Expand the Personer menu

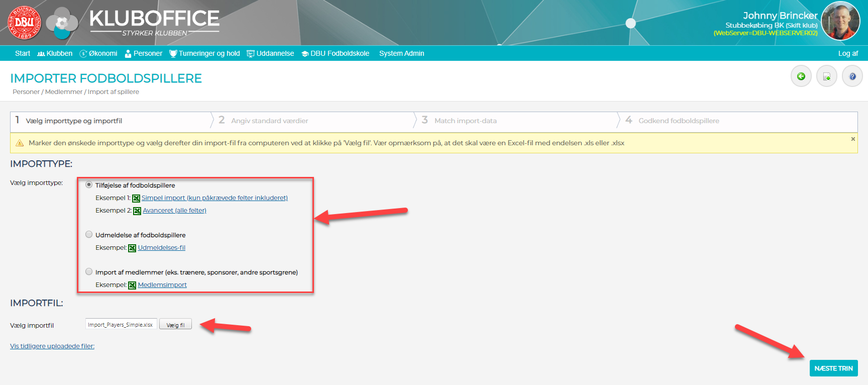(143, 53)
